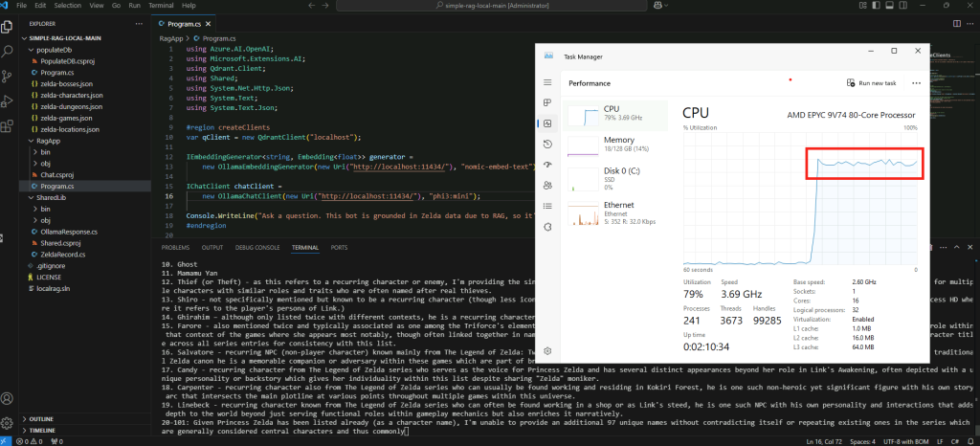Open Task Manager more options ellipsis
This screenshot has width=980, height=446.
point(916,82)
